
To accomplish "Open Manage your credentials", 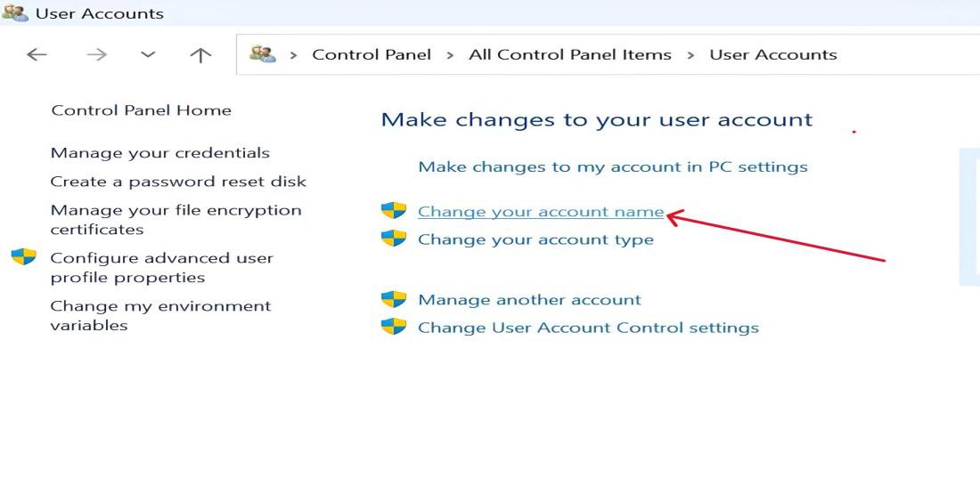I will (x=160, y=153).
